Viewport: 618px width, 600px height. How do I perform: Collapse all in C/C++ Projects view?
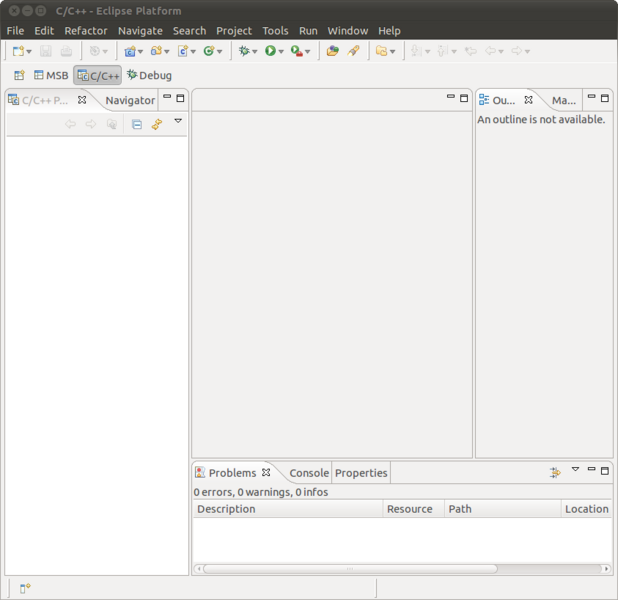tap(136, 124)
